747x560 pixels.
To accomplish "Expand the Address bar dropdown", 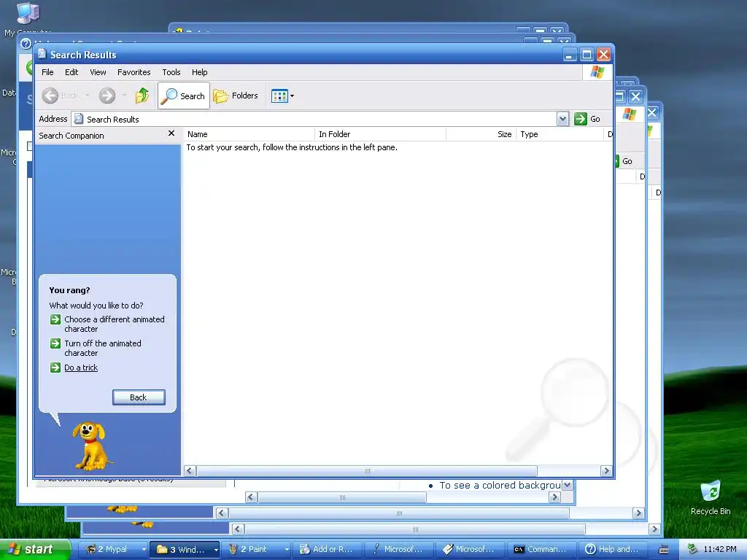I will [x=562, y=119].
